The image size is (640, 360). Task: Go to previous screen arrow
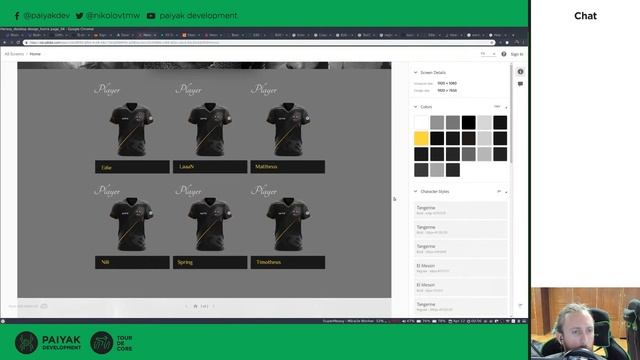[187, 306]
